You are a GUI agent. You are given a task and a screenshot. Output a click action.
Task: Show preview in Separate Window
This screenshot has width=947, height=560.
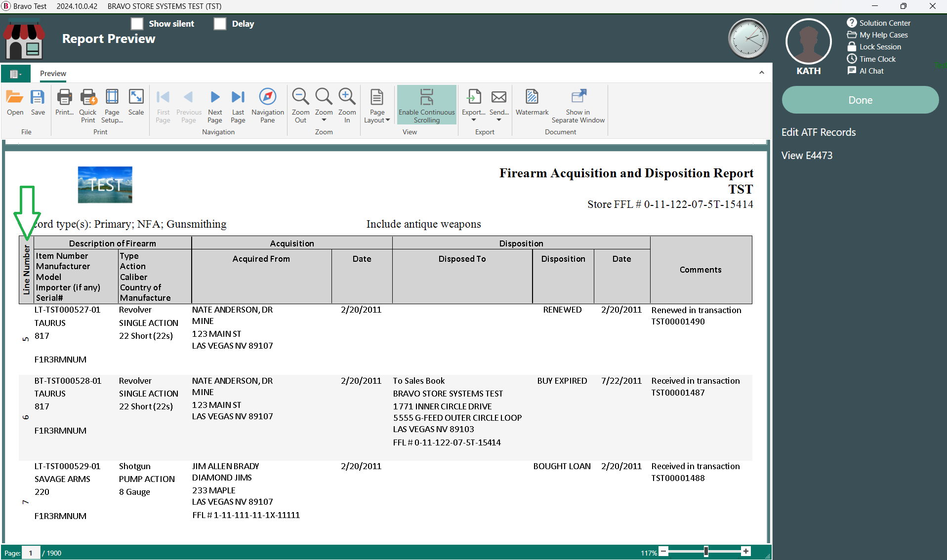pyautogui.click(x=578, y=106)
